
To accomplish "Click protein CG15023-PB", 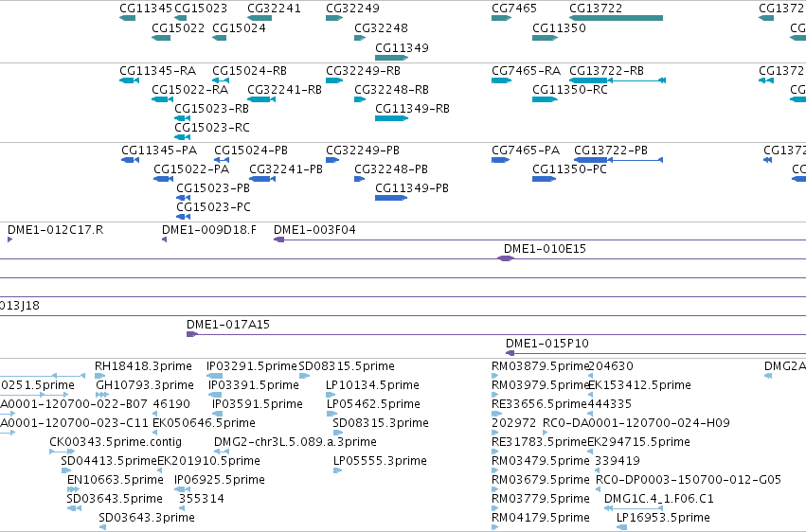I will pos(213,188).
